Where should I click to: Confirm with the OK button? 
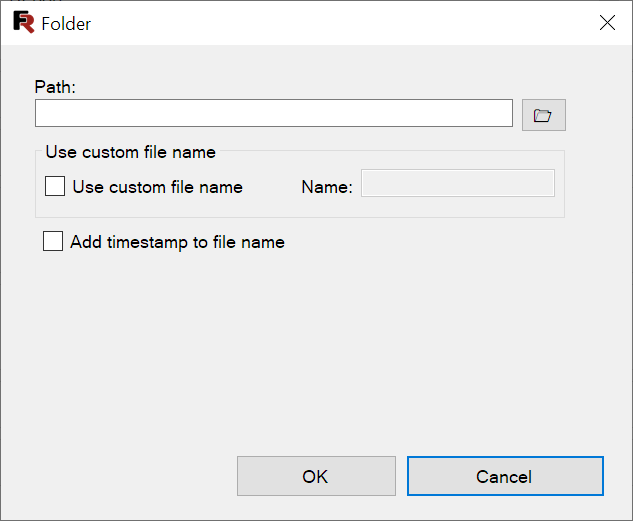316,476
